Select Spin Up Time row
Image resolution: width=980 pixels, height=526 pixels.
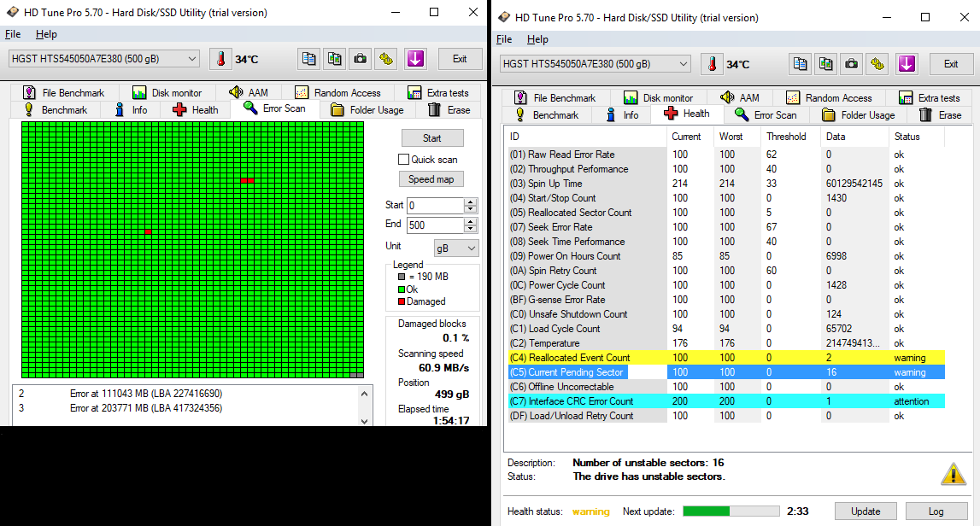725,184
